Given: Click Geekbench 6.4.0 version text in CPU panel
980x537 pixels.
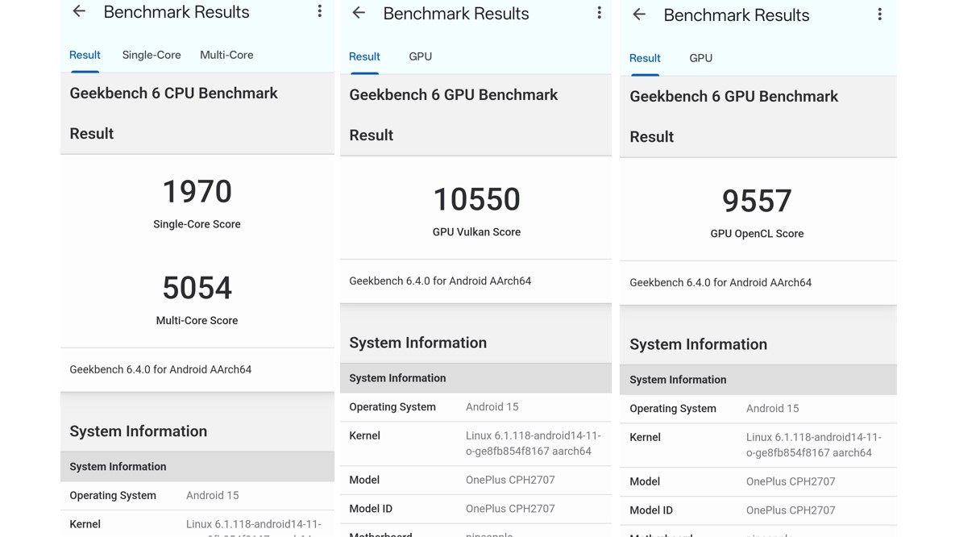Looking at the screenshot, I should pyautogui.click(x=160, y=369).
